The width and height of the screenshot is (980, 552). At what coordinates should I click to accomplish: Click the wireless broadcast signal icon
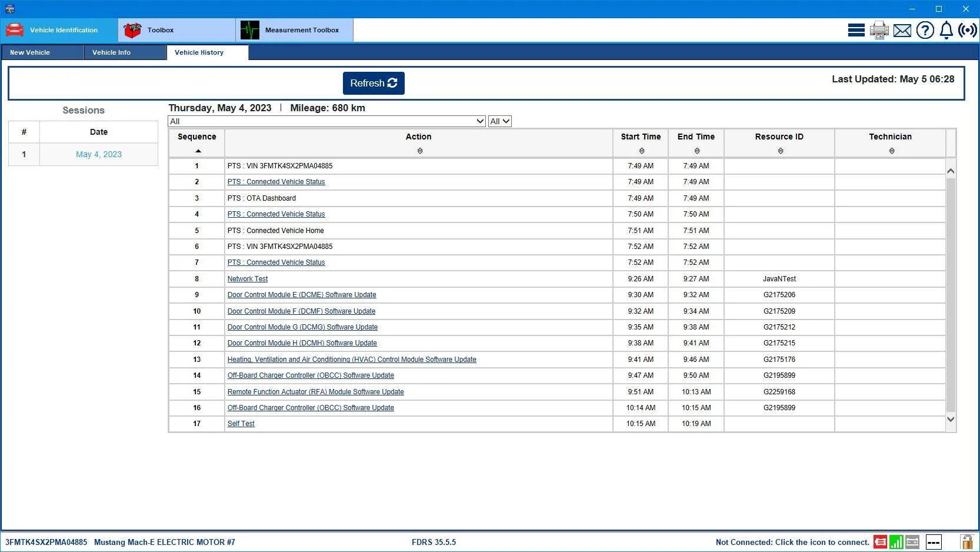pyautogui.click(x=968, y=30)
